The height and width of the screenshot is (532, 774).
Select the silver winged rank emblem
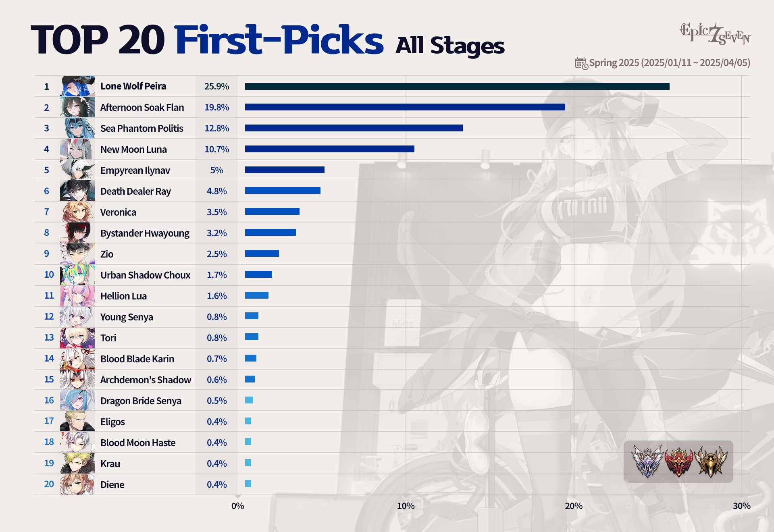pyautogui.click(x=647, y=461)
